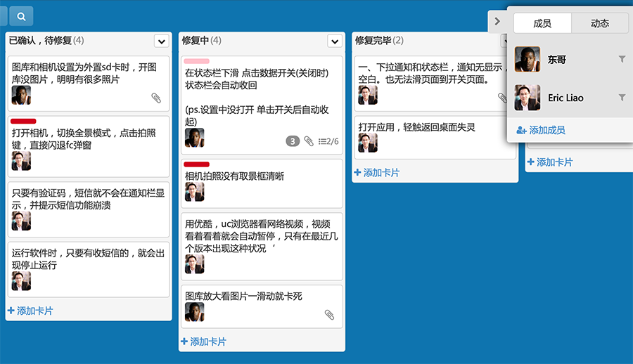This screenshot has height=364, width=633.
Task: Click comment count badge 3
Action: click(x=293, y=141)
